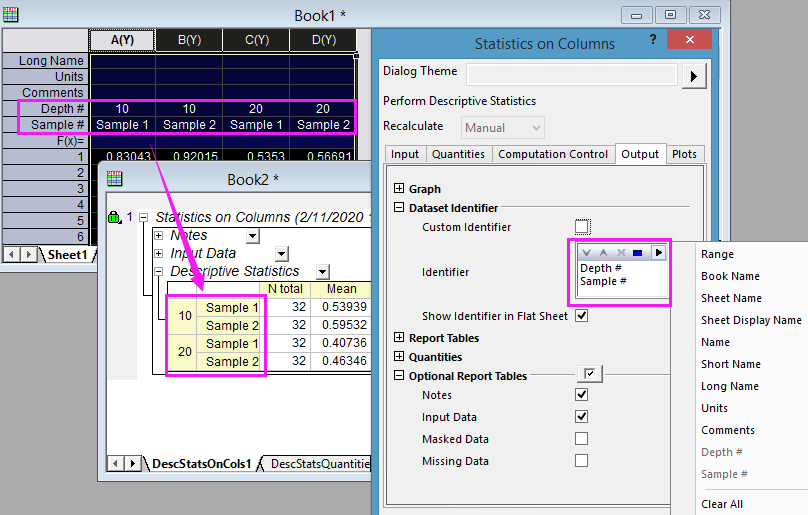Viewport: 808px width, 515px height.
Task: Enable the Masked Data checkbox
Action: 582,439
